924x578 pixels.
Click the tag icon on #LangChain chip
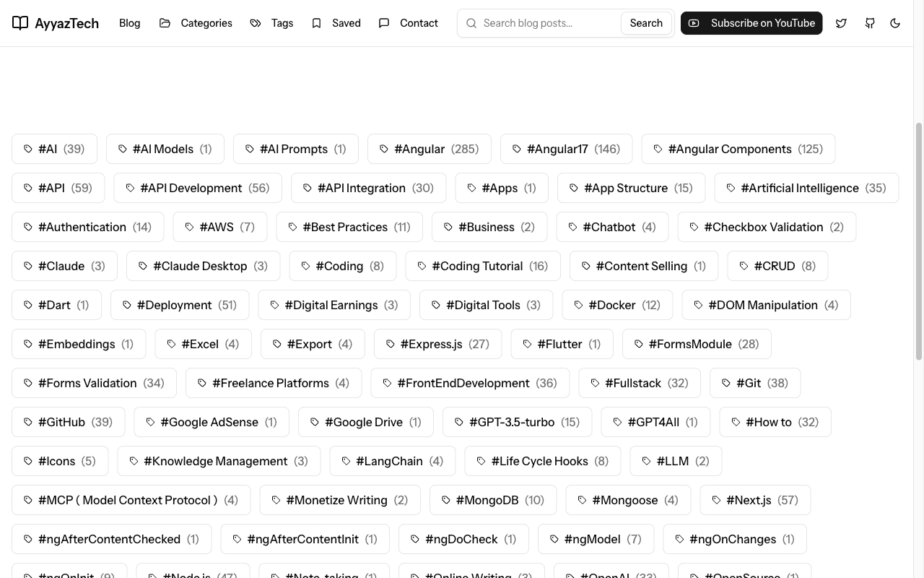tap(346, 461)
